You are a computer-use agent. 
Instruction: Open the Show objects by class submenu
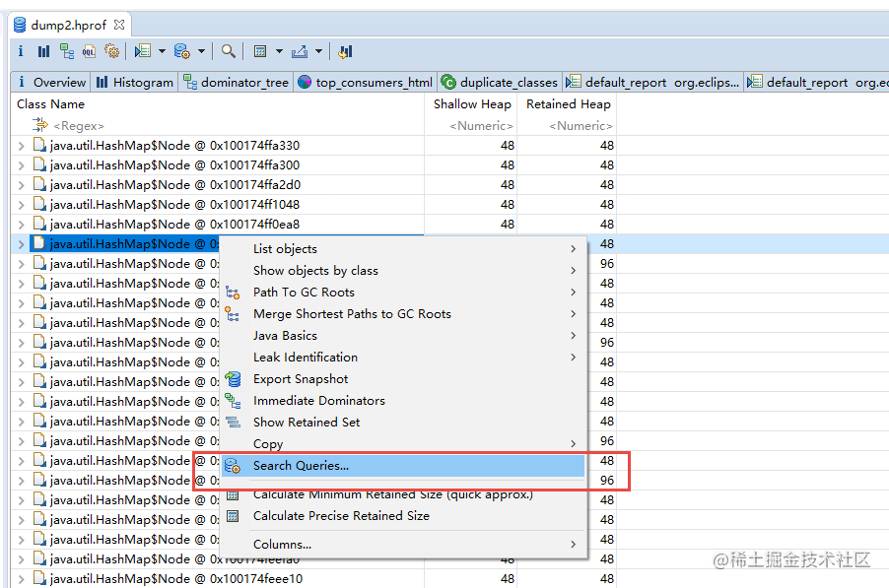(403, 271)
